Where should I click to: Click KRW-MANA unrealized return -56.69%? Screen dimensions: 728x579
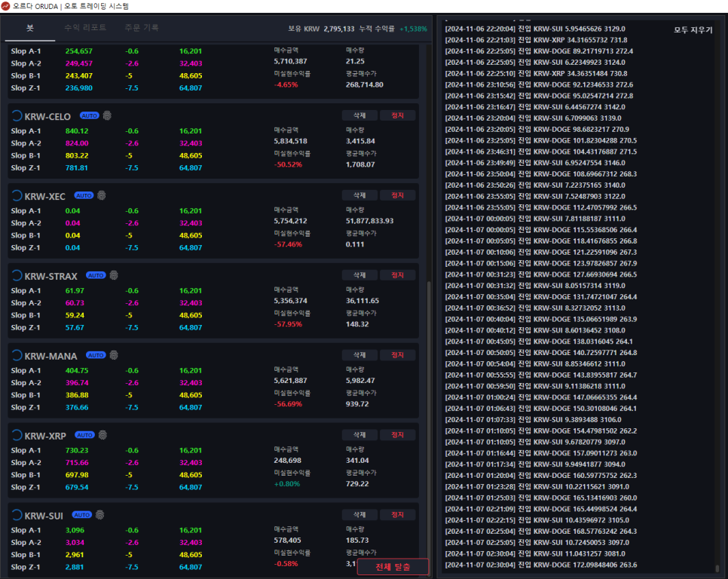click(x=288, y=404)
